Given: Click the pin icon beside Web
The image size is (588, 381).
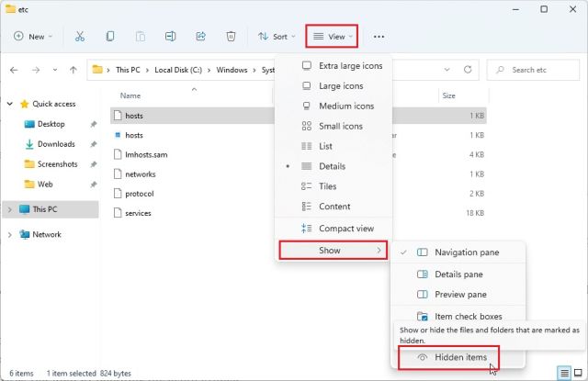Looking at the screenshot, I should click(94, 185).
